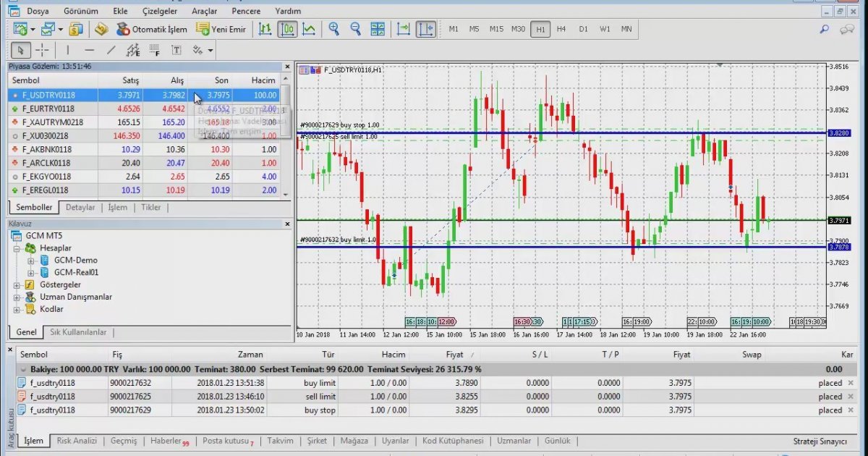This screenshot has width=868, height=456.
Task: Open the Çizelgeler menu
Action: [159, 11]
